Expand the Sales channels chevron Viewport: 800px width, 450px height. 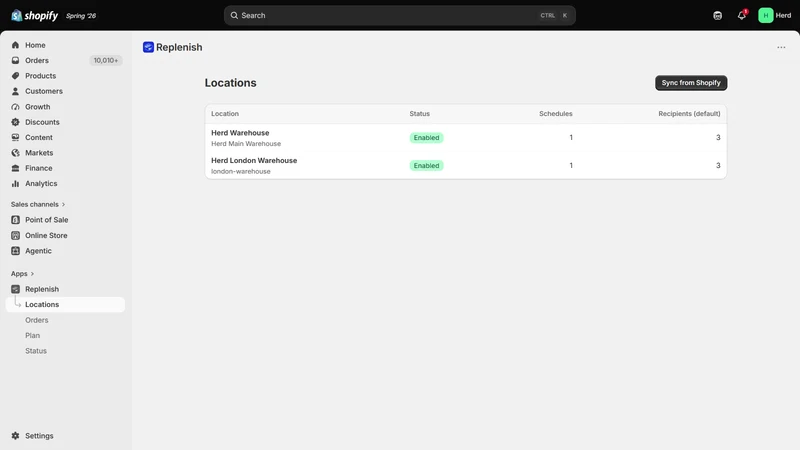click(63, 205)
